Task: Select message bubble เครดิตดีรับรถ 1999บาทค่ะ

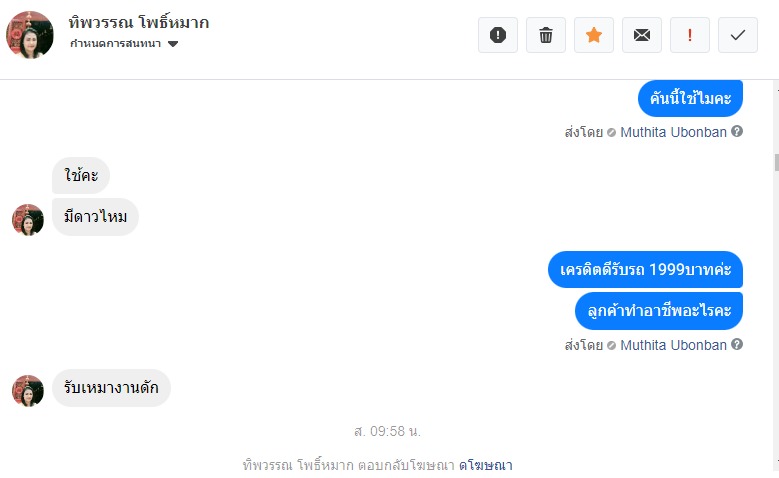Action: pyautogui.click(x=645, y=269)
